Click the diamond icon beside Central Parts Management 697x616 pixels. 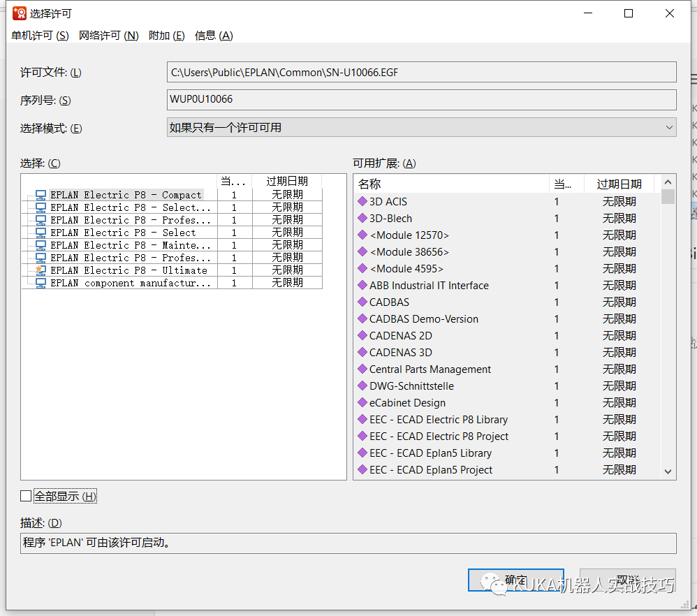[362, 369]
